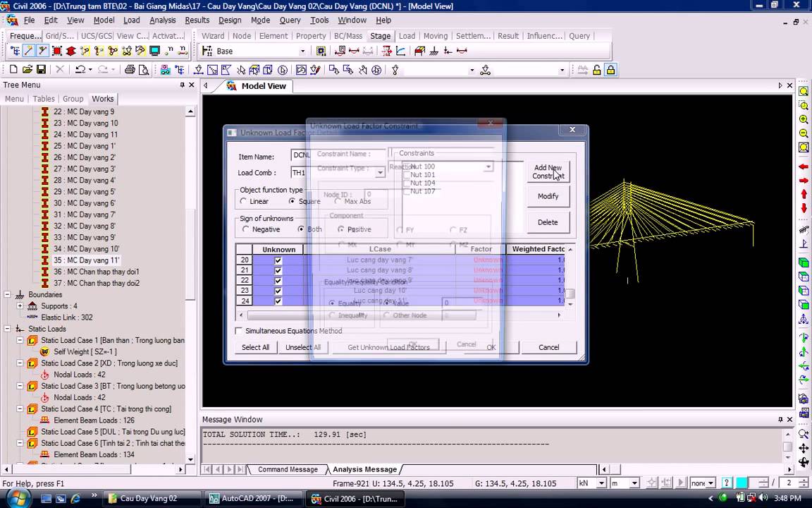This screenshot has width=812, height=508.
Task: Toggle the Unknown checkbox in row 23
Action: click(x=278, y=290)
